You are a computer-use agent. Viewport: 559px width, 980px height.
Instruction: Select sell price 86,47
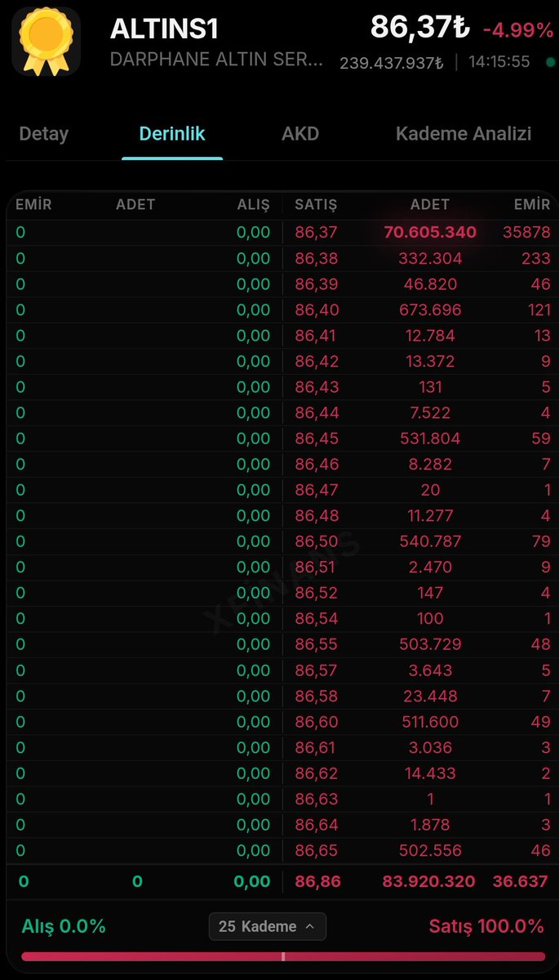(316, 490)
